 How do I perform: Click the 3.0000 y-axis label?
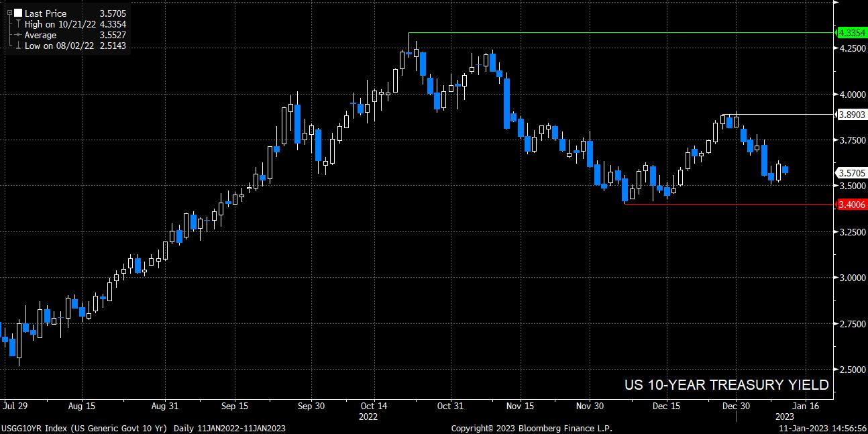click(x=853, y=278)
